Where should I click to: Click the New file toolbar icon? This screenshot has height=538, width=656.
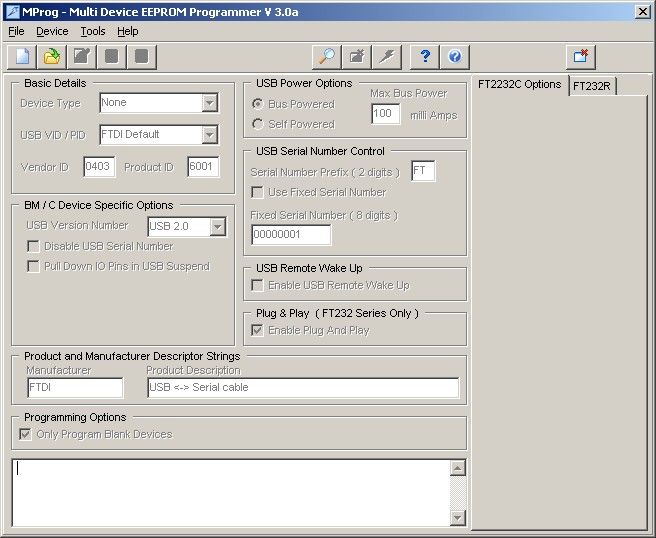tap(22, 56)
